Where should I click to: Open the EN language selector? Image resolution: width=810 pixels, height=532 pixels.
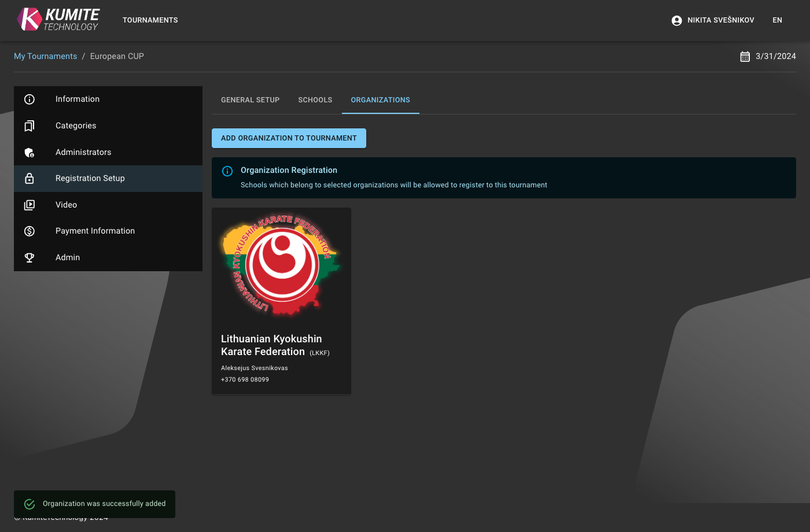click(x=777, y=20)
